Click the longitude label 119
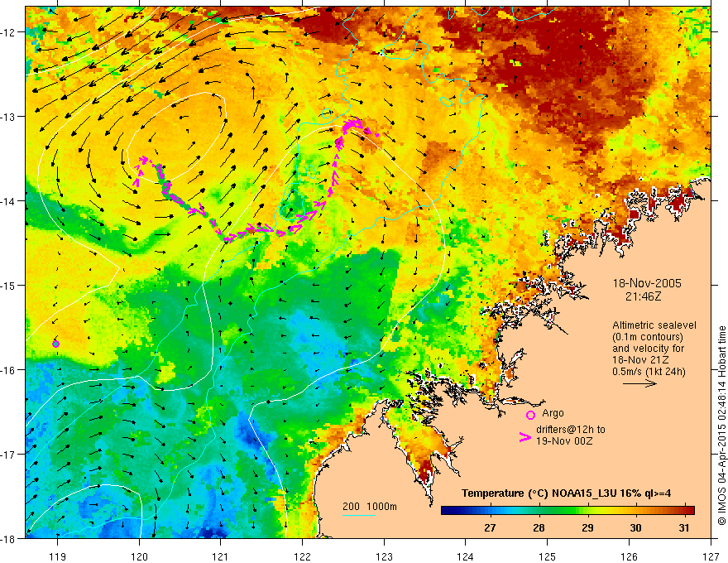This screenshot has width=728, height=563. 58,556
